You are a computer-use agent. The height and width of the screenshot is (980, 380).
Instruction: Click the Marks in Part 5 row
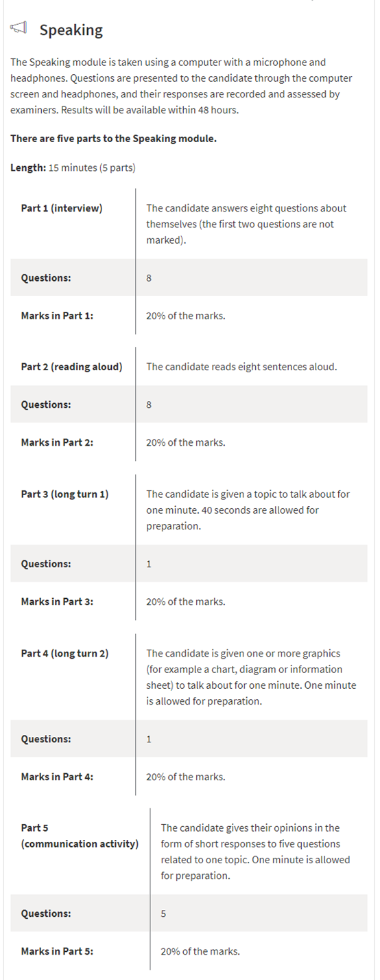[x=189, y=951]
